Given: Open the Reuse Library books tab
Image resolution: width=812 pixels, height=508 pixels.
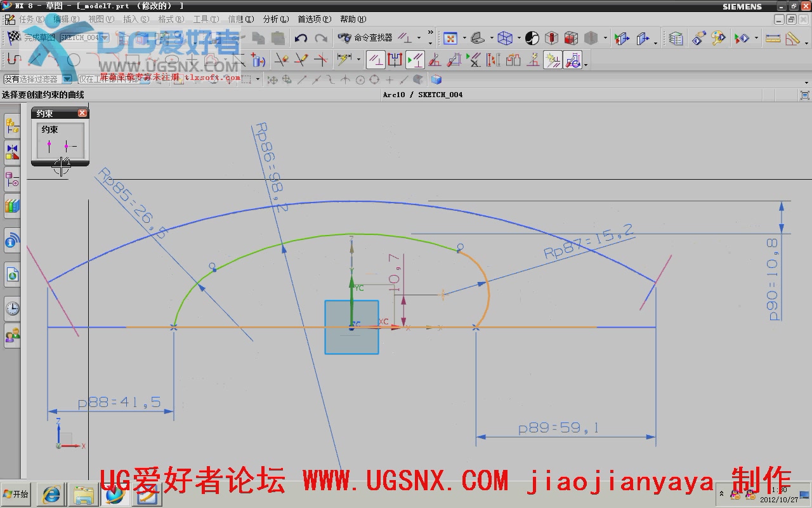Looking at the screenshot, I should tap(12, 206).
